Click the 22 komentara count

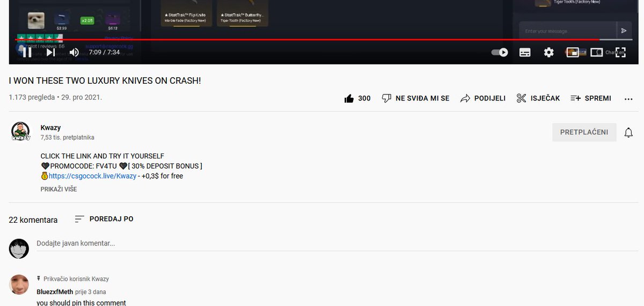pos(33,220)
